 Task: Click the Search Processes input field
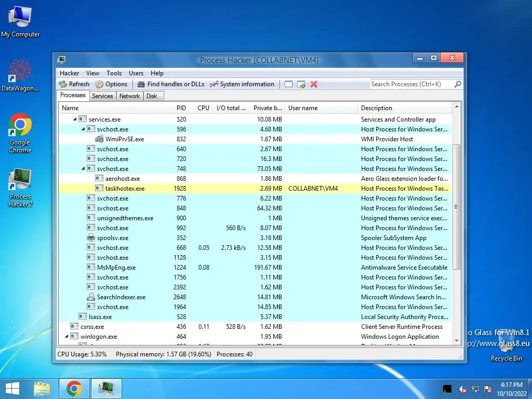411,84
